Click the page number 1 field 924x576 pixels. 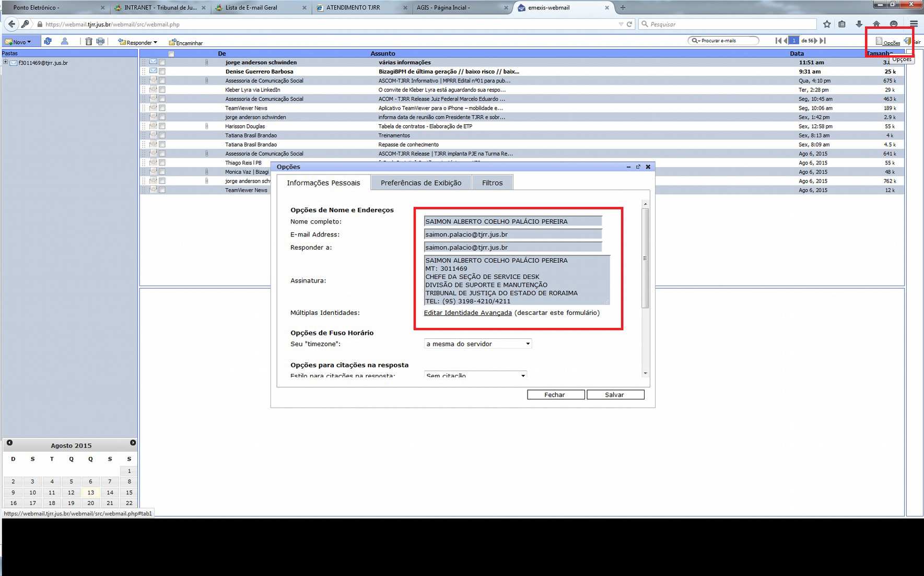click(794, 41)
